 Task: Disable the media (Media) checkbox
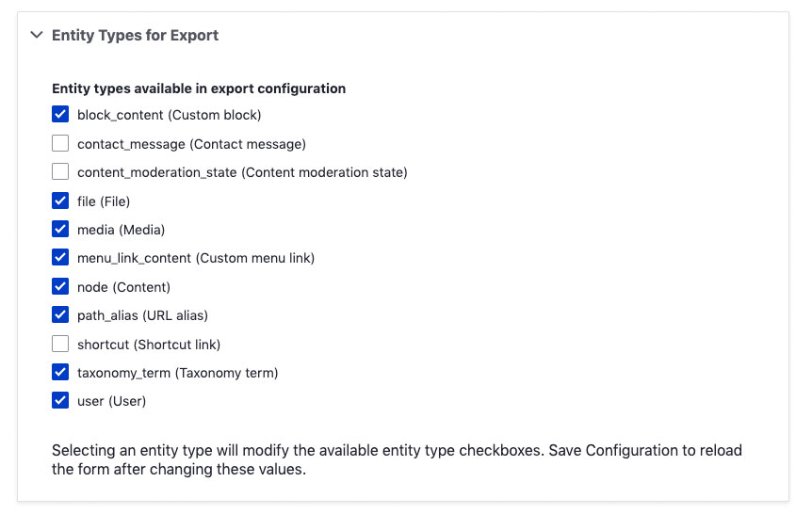pyautogui.click(x=60, y=230)
